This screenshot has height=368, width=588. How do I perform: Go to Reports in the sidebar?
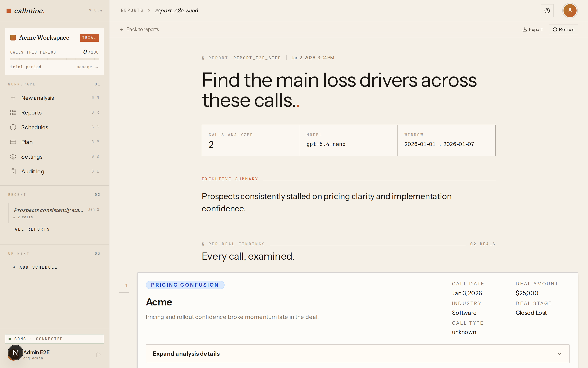[55, 112]
